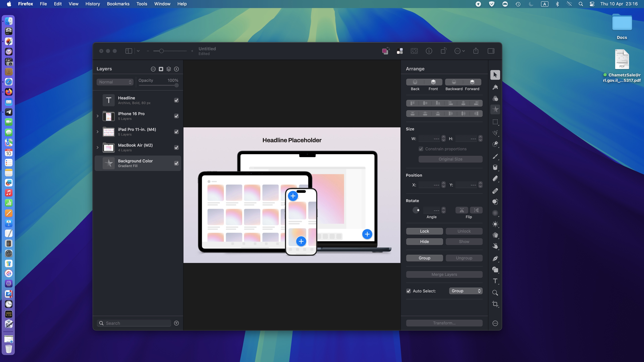Open the Window menu in menu bar
The width and height of the screenshot is (644, 362).
(x=162, y=4)
